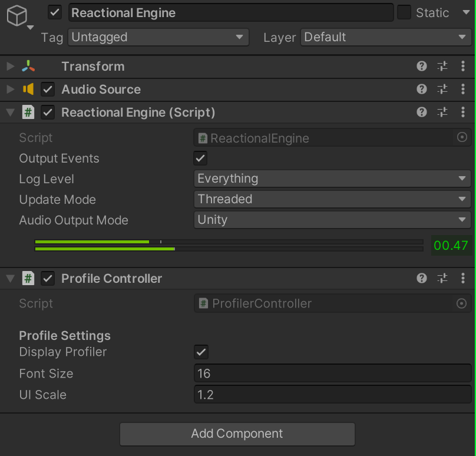The height and width of the screenshot is (456, 476).
Task: Open the Log Level dropdown
Action: tap(332, 179)
